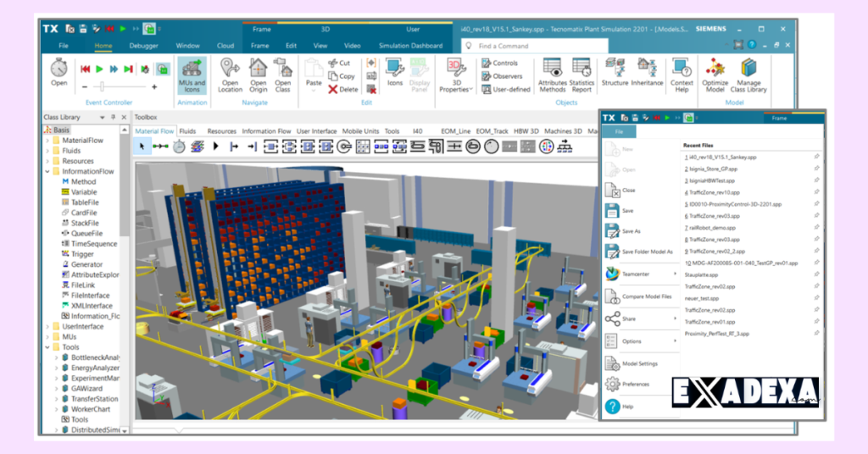Select the EventController clock in toolbox

click(x=179, y=147)
